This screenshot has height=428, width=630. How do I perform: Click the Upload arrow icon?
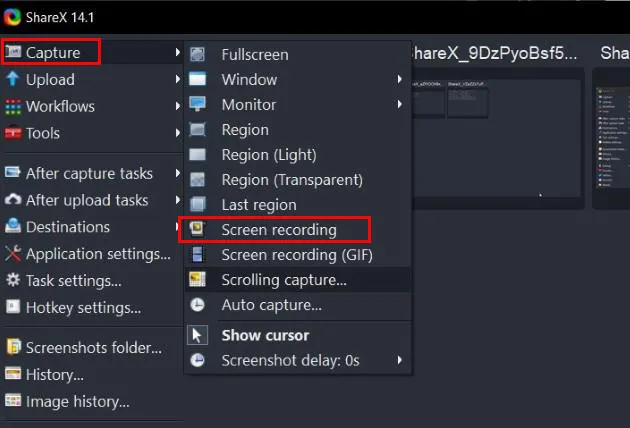(12, 79)
